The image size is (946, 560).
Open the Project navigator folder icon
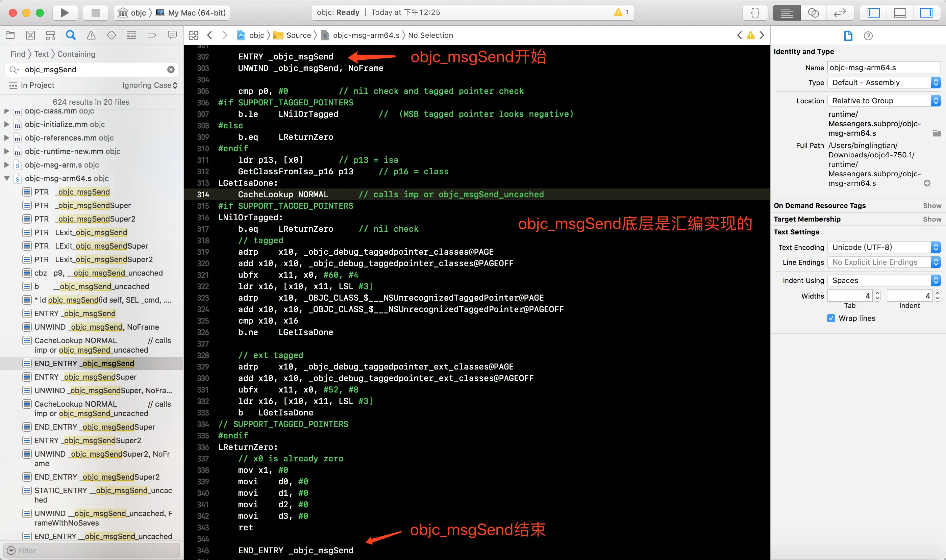pos(10,35)
